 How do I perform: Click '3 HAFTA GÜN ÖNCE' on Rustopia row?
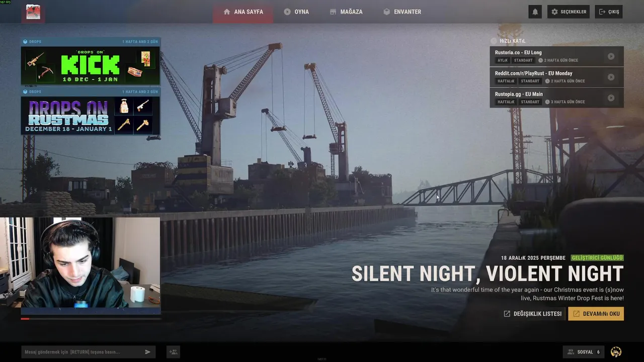click(564, 102)
